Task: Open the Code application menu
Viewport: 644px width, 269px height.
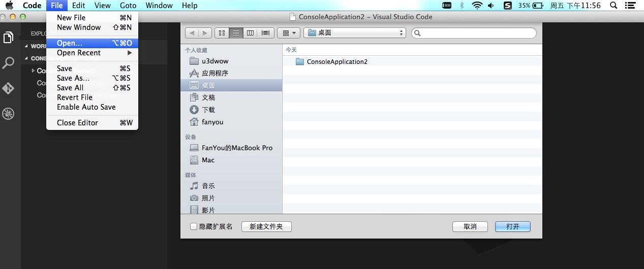Action: click(x=32, y=6)
